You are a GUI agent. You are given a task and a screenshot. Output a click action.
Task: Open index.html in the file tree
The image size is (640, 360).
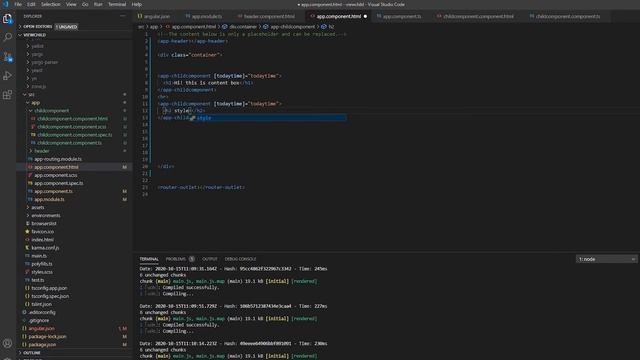(42, 240)
